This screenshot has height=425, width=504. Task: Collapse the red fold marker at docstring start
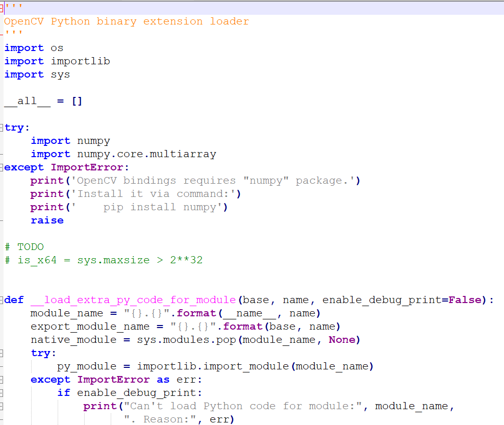coord(2,8)
